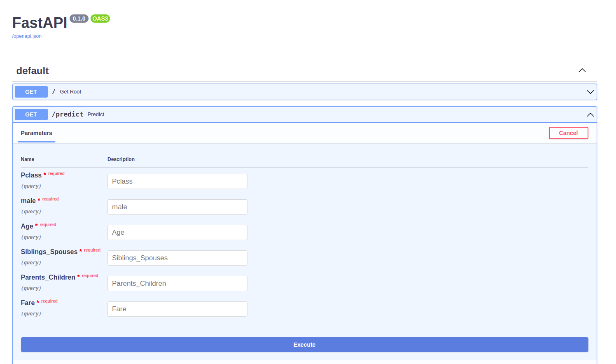Click the Age parameter name label
The image size is (616, 364).
tap(27, 226)
